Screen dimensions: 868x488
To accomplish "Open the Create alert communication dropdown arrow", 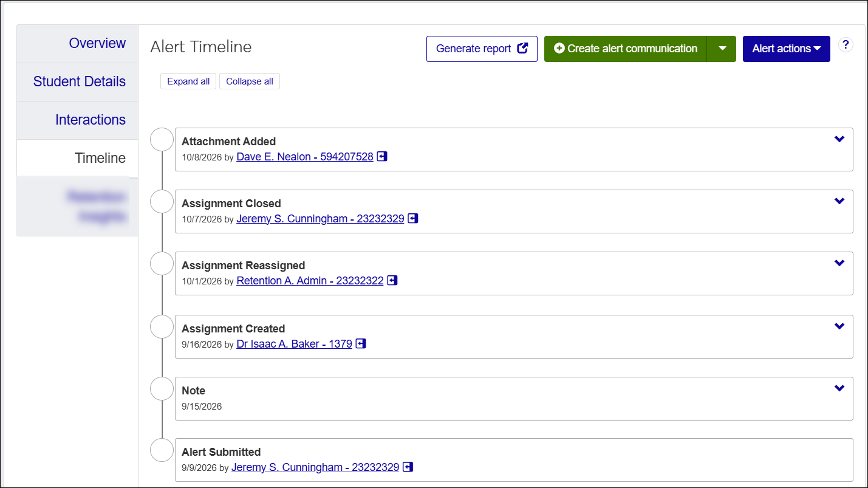I will pyautogui.click(x=722, y=49).
